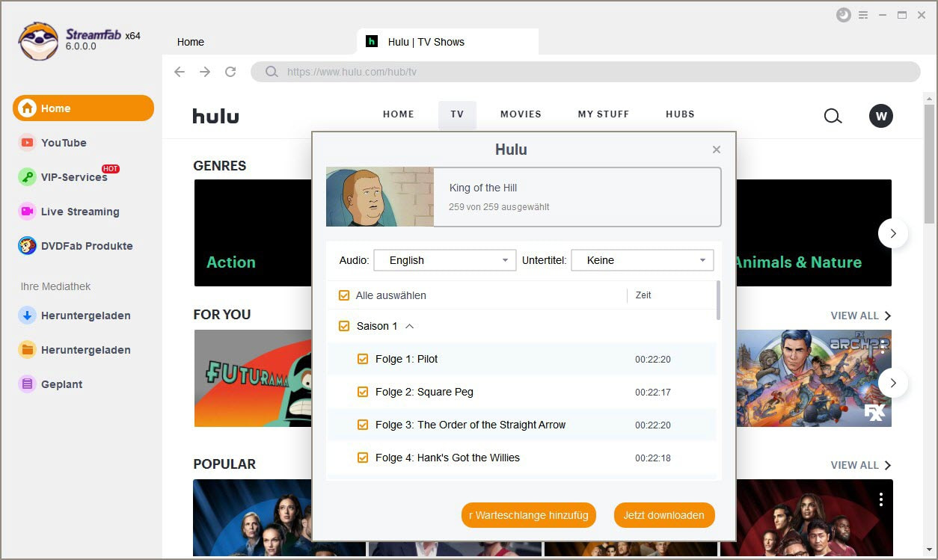Click the King of the Hill thumbnail
Screen dimensions: 938x560
pyautogui.click(x=380, y=197)
